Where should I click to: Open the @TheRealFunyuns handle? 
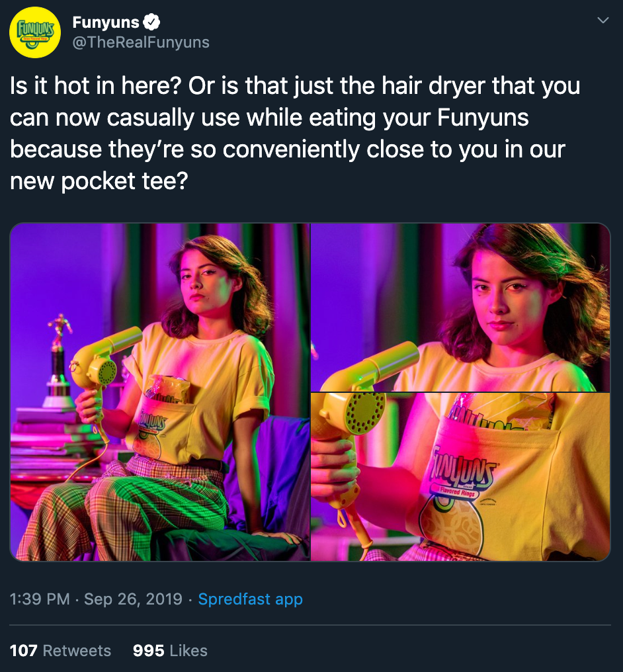click(x=141, y=42)
